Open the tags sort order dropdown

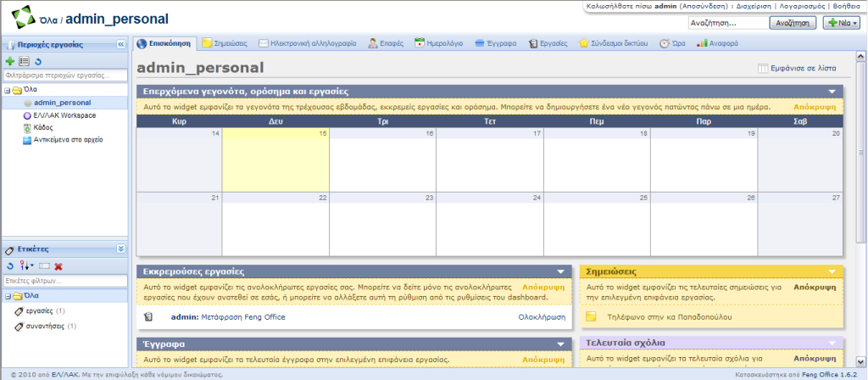coord(26,266)
